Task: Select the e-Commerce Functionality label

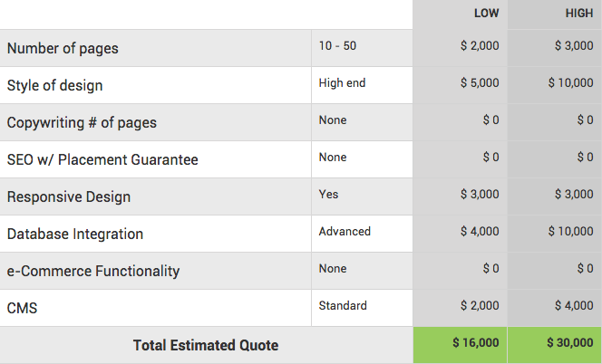Action: 93,271
